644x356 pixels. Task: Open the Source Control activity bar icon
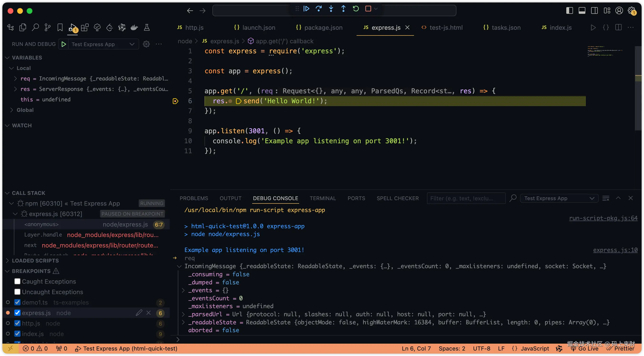47,27
